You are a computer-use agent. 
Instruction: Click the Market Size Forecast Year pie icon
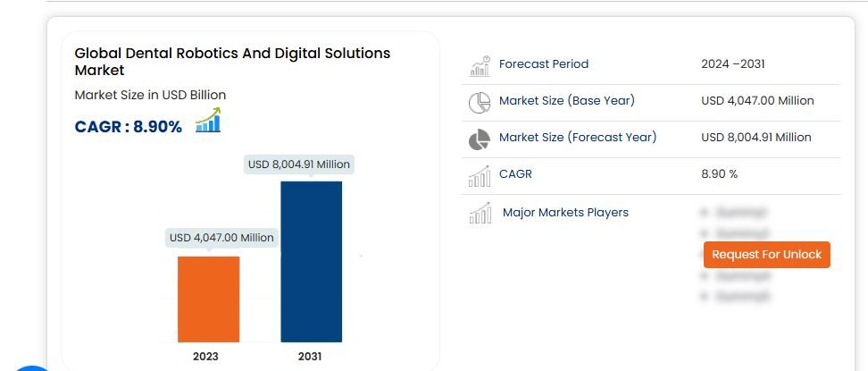tap(480, 139)
